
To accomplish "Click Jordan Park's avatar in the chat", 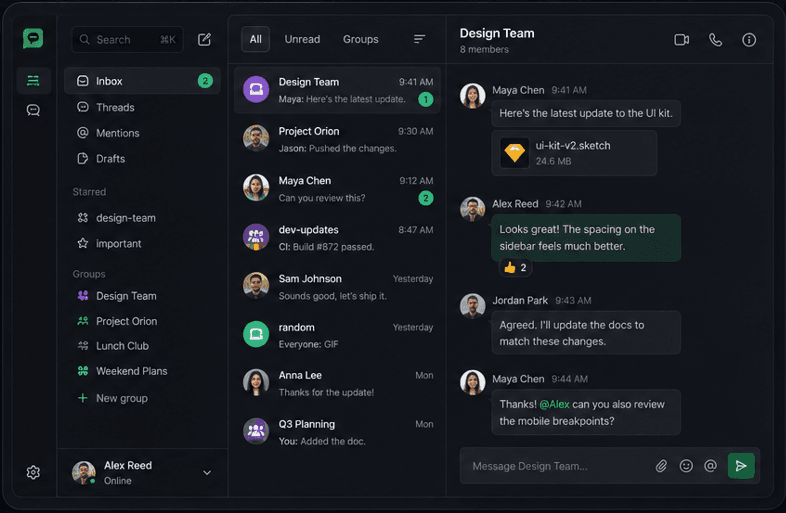I will (472, 306).
